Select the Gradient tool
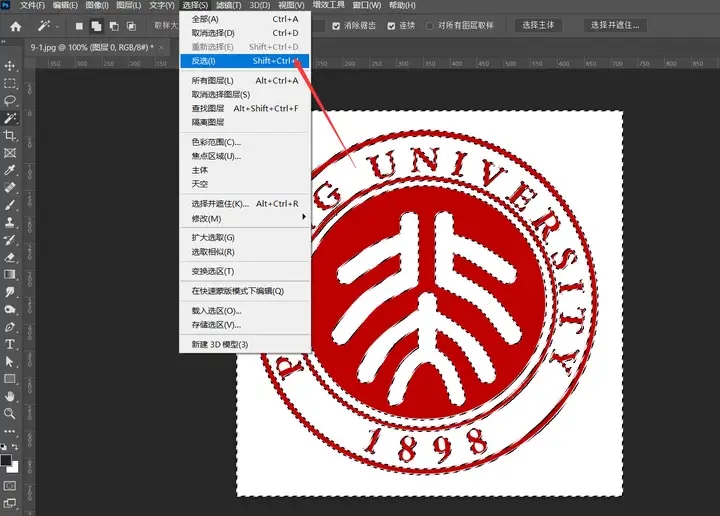Image resolution: width=720 pixels, height=516 pixels. click(x=10, y=275)
